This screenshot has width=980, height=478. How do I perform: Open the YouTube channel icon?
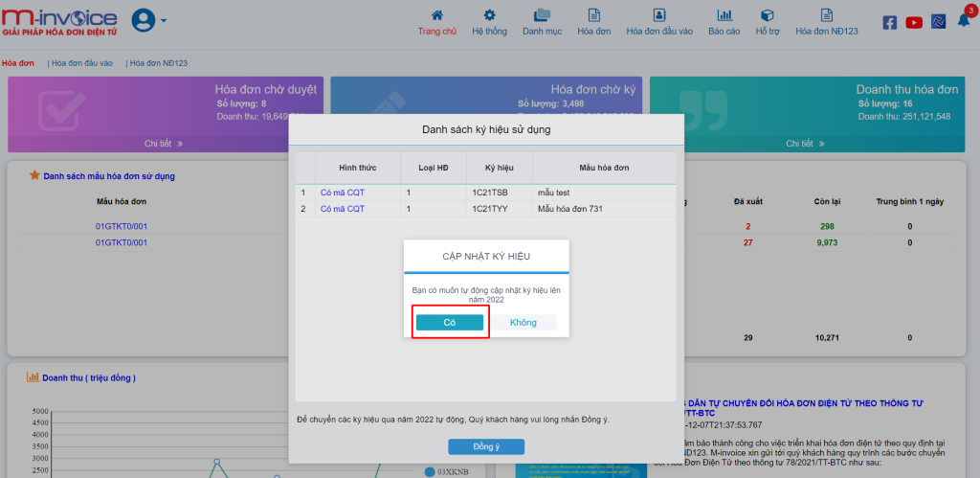coord(914,23)
